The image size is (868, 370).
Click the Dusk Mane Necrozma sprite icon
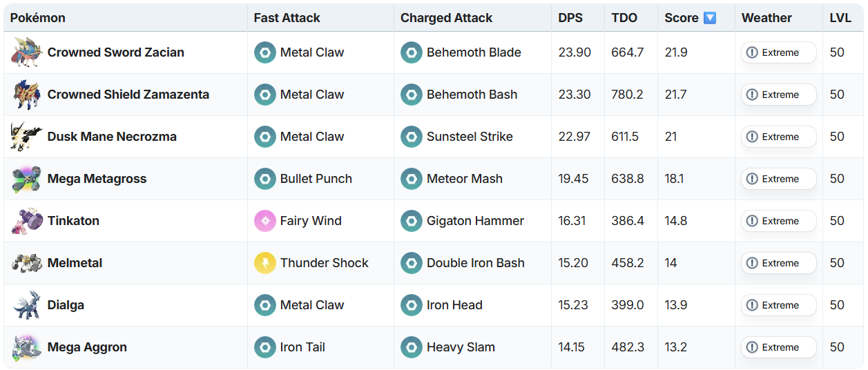tap(27, 137)
